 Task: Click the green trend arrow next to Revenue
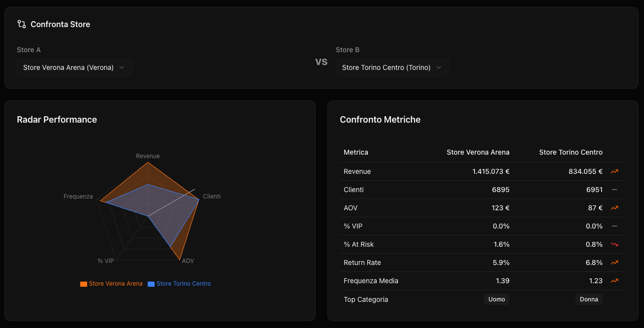tap(614, 171)
